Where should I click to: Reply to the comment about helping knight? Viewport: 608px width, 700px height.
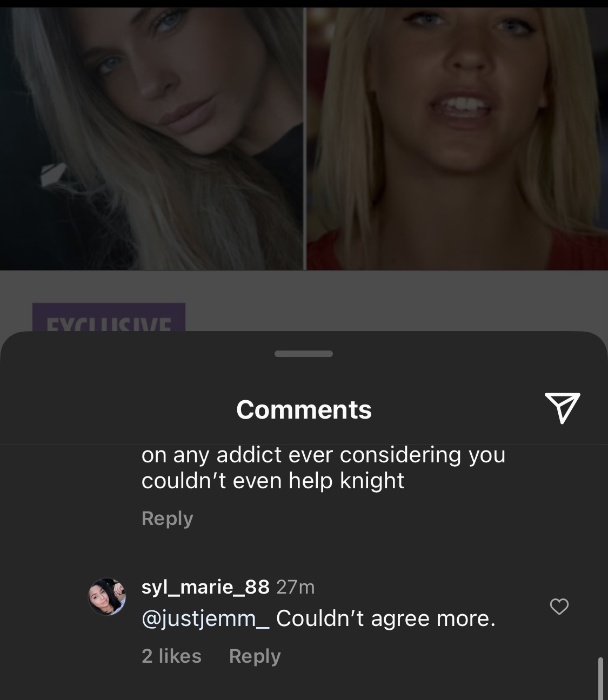167,518
